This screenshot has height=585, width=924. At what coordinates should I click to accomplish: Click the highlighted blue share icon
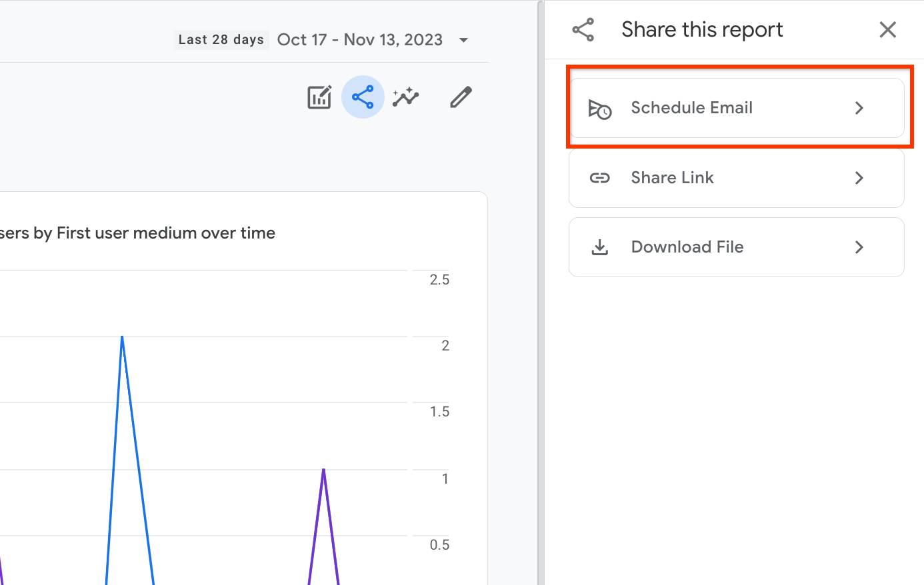pyautogui.click(x=363, y=97)
